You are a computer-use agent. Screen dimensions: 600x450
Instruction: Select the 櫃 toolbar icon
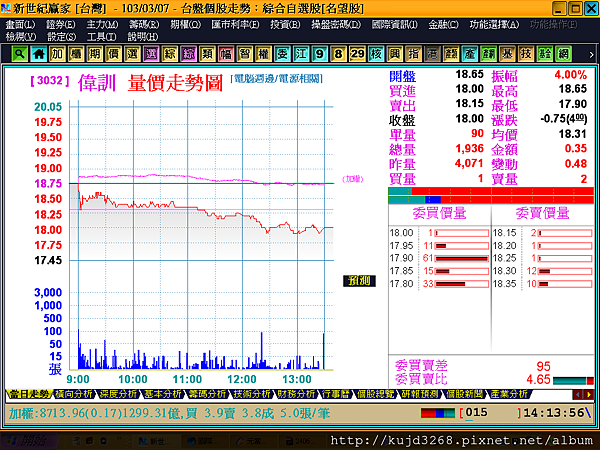[76, 54]
